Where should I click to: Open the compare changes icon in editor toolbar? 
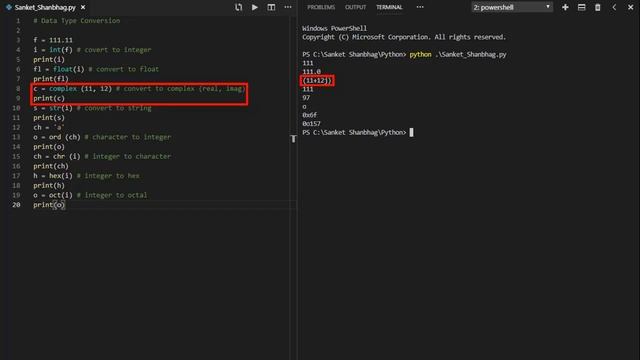coord(238,7)
